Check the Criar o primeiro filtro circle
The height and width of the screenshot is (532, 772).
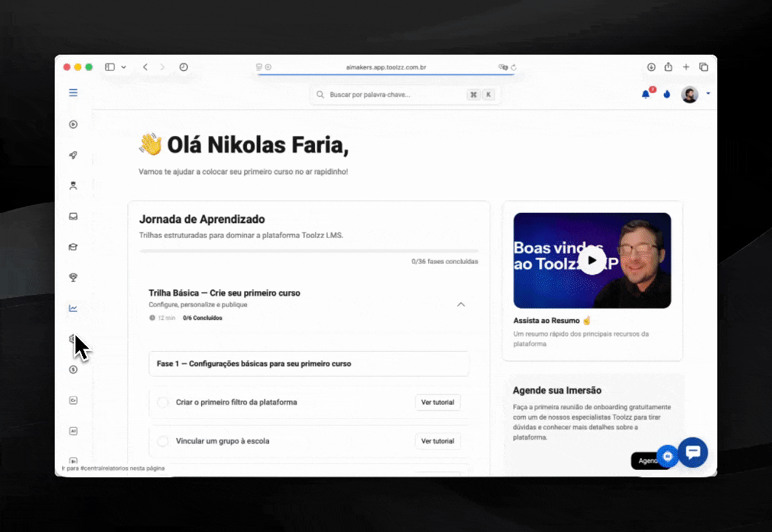(x=163, y=403)
